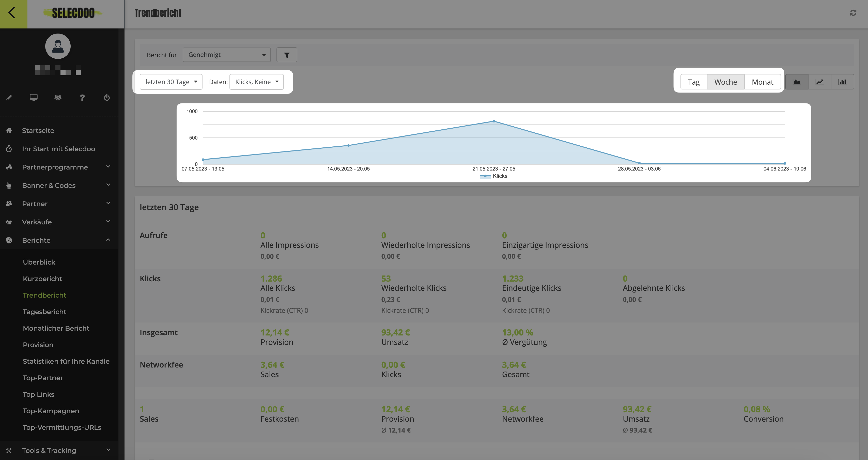Screen dimensions: 868x460
Task: Toggle the Klicks legend entry in chart
Action: (493, 176)
